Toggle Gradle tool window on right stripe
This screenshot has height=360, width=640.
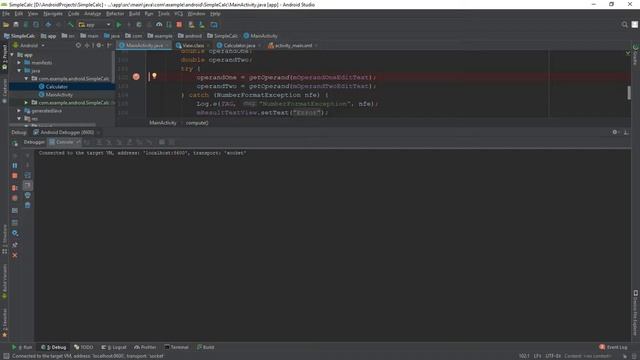click(x=635, y=55)
